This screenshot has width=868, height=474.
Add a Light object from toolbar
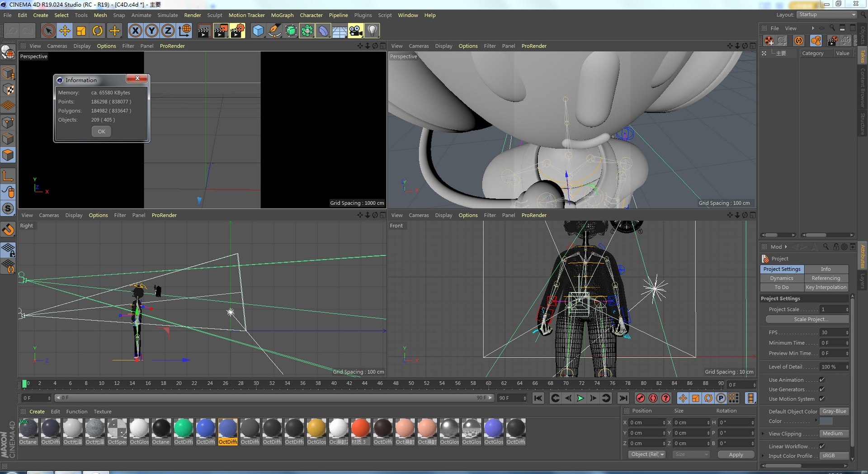372,31
